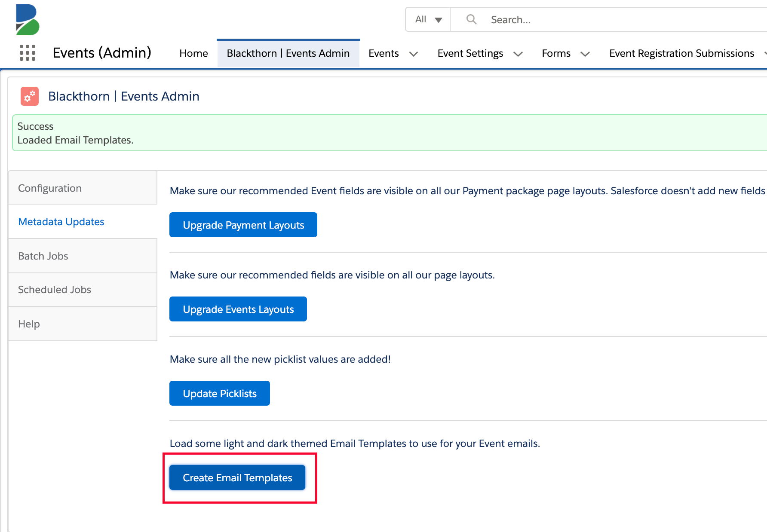The height and width of the screenshot is (532, 767).
Task: Select Metadata Updates in the side menu
Action: pyautogui.click(x=83, y=222)
